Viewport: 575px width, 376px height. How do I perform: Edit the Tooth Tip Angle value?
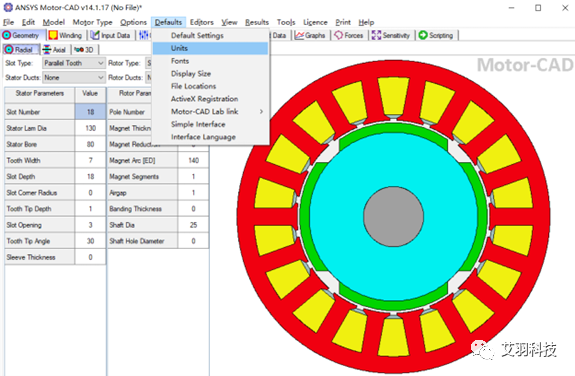tap(90, 241)
